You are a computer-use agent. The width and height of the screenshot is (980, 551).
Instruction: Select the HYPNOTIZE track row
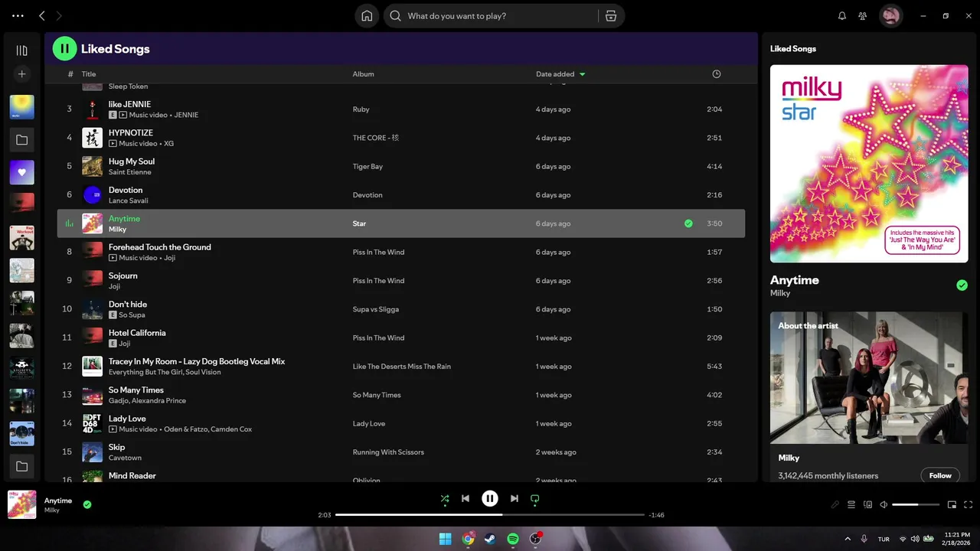401,138
